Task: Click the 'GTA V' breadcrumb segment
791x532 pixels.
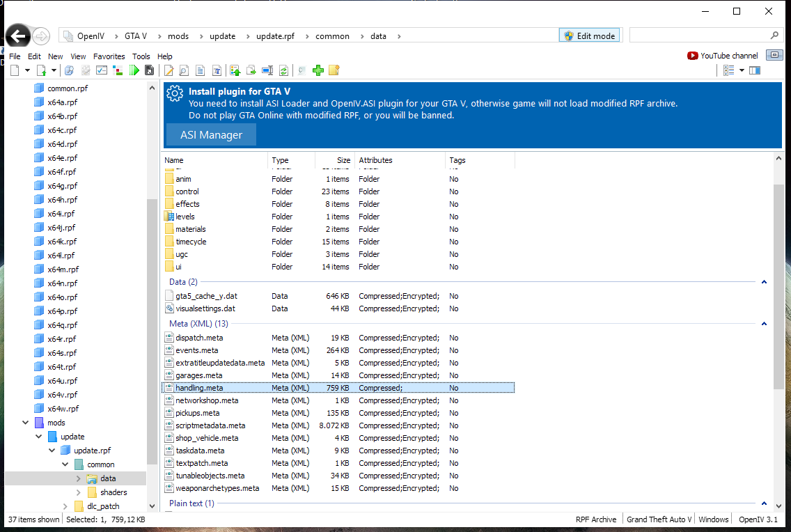Action: coord(136,36)
